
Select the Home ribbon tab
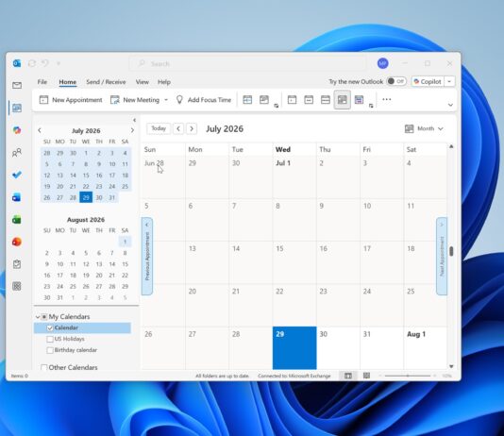click(x=68, y=82)
